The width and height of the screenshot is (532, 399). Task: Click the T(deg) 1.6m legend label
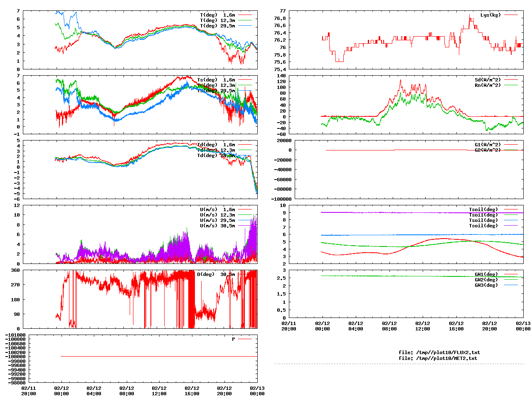point(217,15)
